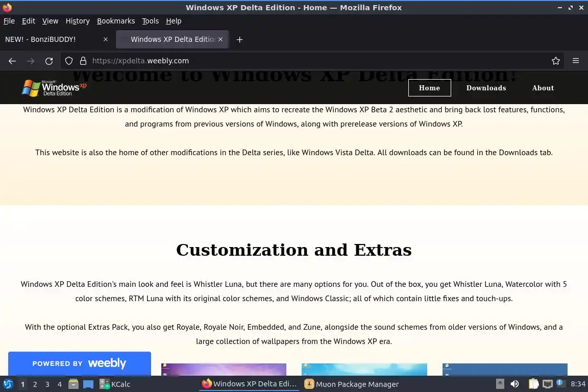Open KCalc from the taskbar

115,384
